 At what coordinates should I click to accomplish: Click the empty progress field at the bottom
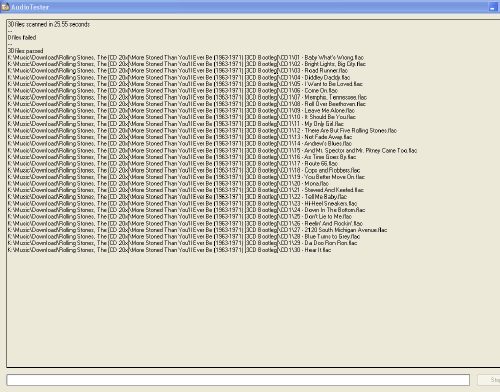pos(238,380)
